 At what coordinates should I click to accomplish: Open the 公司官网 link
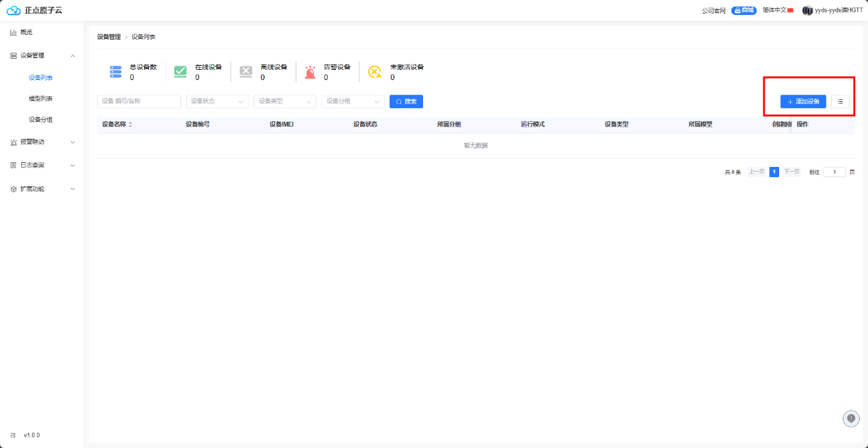713,10
